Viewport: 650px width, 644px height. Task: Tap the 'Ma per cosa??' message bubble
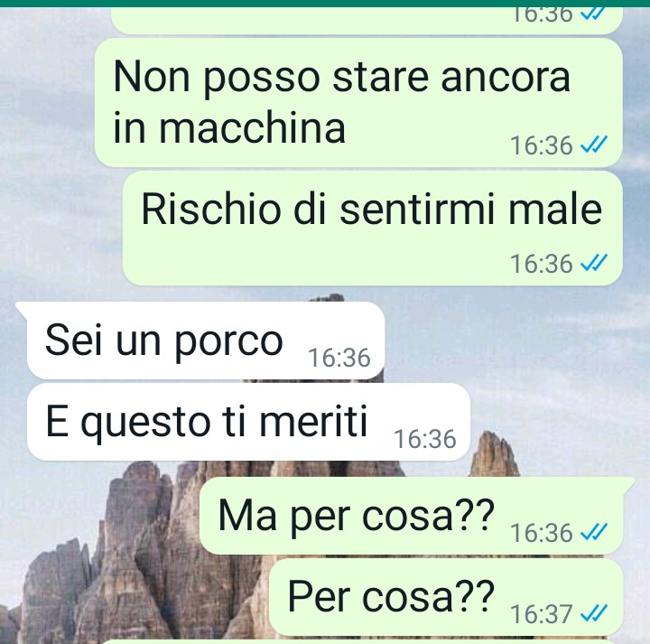416,516
